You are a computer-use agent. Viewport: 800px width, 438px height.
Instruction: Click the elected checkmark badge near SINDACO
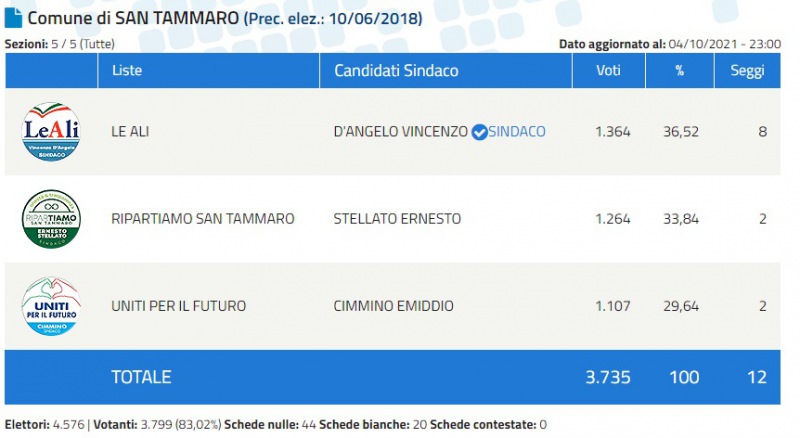pyautogui.click(x=479, y=132)
